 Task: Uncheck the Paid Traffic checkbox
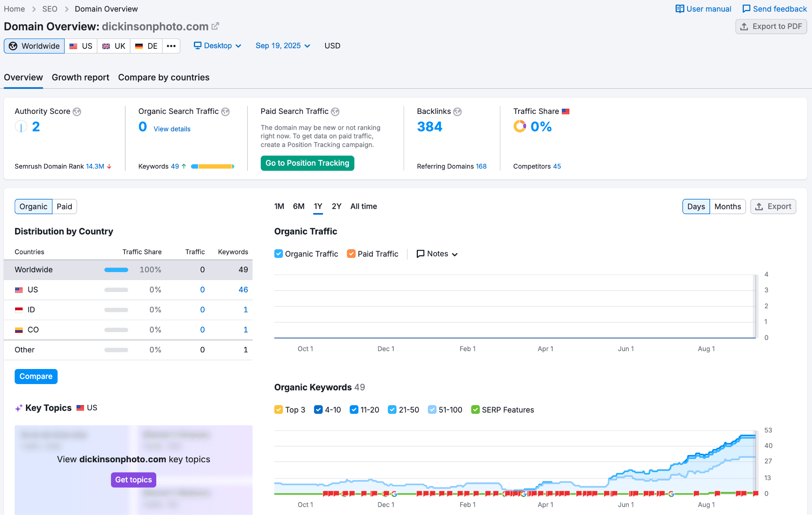point(351,254)
